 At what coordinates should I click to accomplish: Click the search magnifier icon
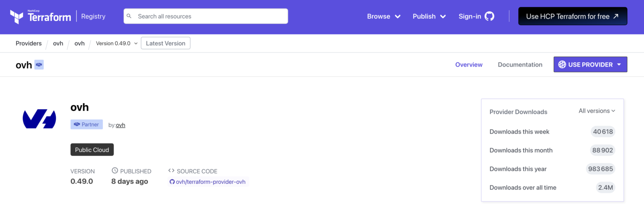[x=130, y=16]
